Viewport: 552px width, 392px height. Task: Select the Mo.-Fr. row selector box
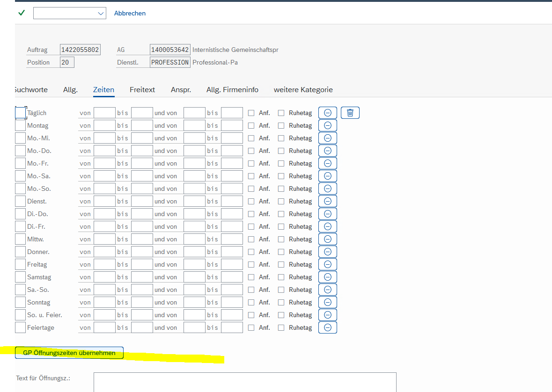(x=21, y=164)
